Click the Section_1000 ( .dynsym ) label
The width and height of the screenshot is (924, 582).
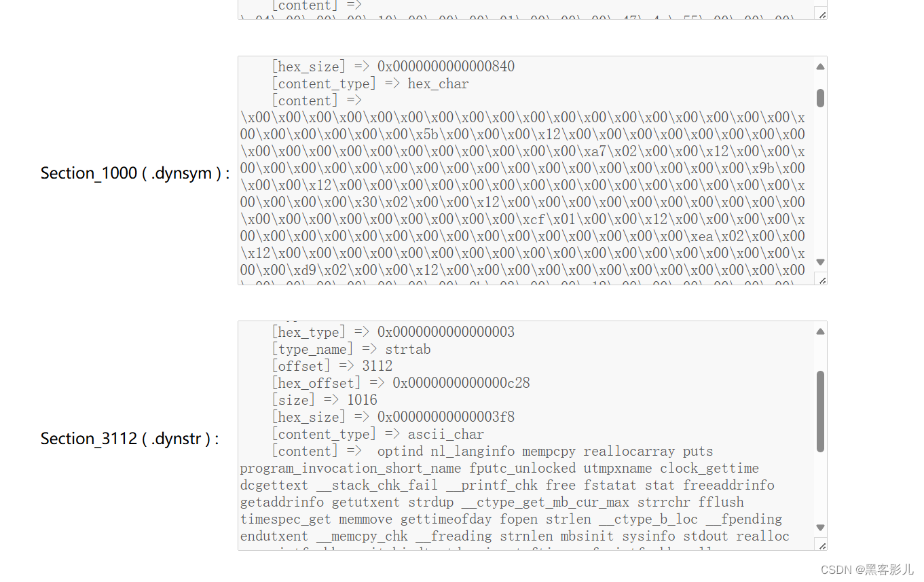coord(134,173)
